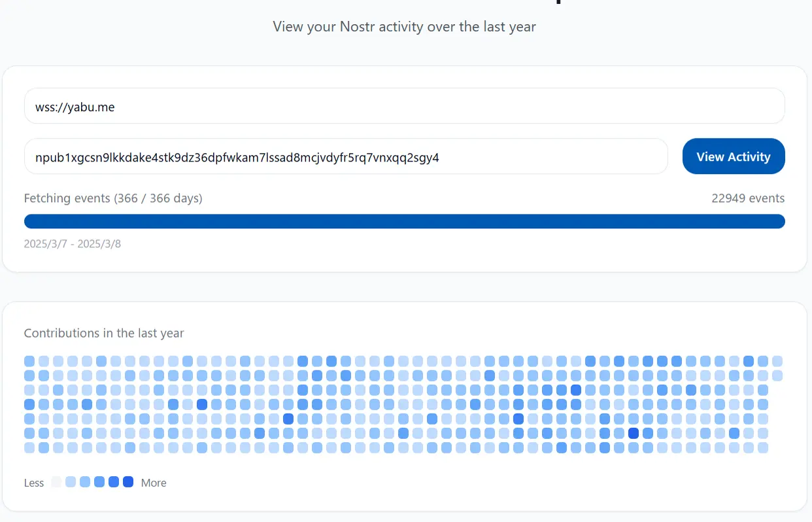Focus the relay URL field with wss://yabu.me

pyautogui.click(x=404, y=106)
